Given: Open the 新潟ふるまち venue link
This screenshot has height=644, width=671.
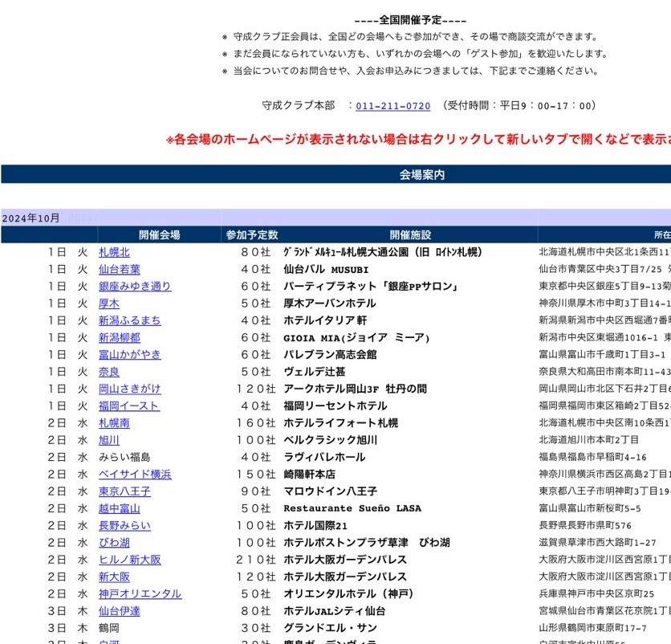Looking at the screenshot, I should click(130, 320).
